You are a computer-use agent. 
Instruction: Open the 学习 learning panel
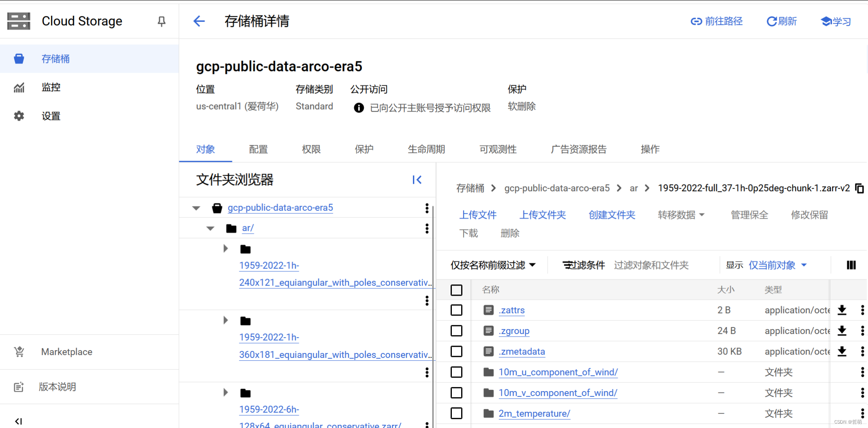tap(836, 21)
